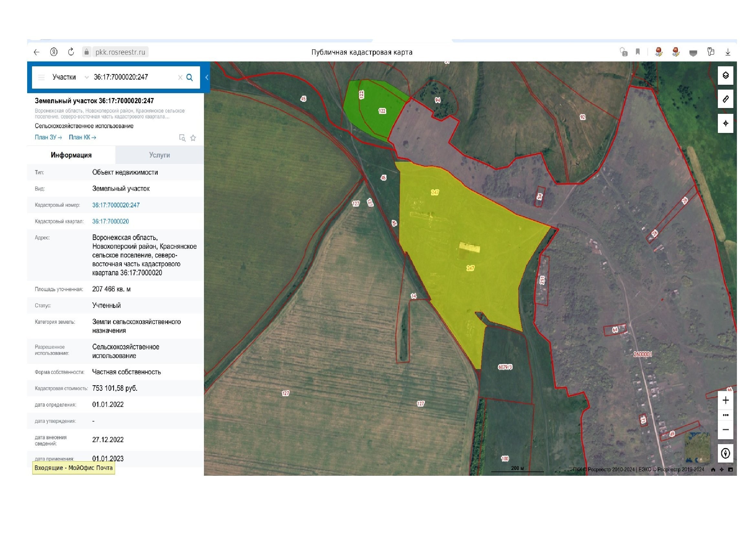
Task: Switch to the Услуги tab
Action: 159,155
